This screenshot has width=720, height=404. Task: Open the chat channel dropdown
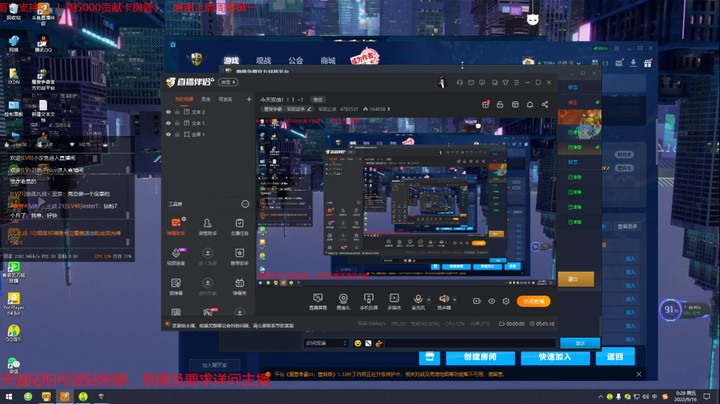325,343
